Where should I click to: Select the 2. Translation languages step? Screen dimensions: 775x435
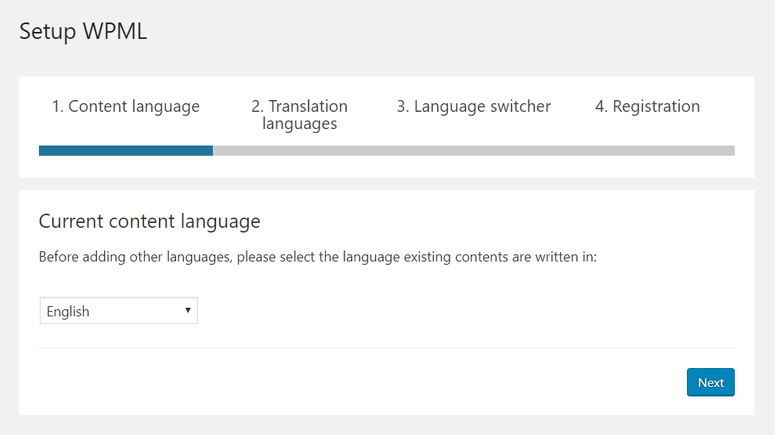tap(299, 115)
